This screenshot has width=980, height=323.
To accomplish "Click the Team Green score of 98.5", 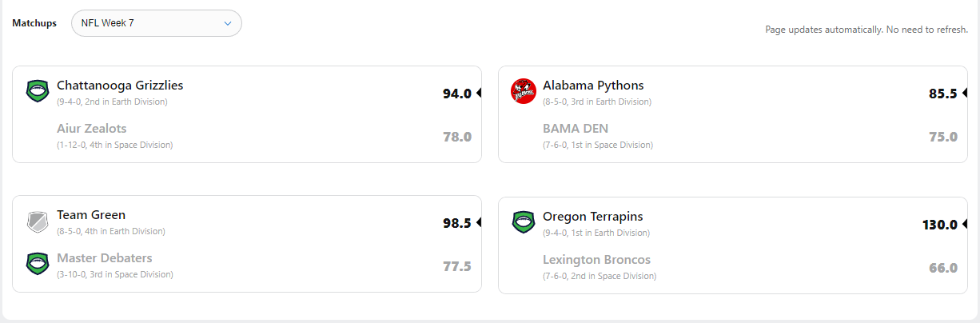I will tap(457, 223).
